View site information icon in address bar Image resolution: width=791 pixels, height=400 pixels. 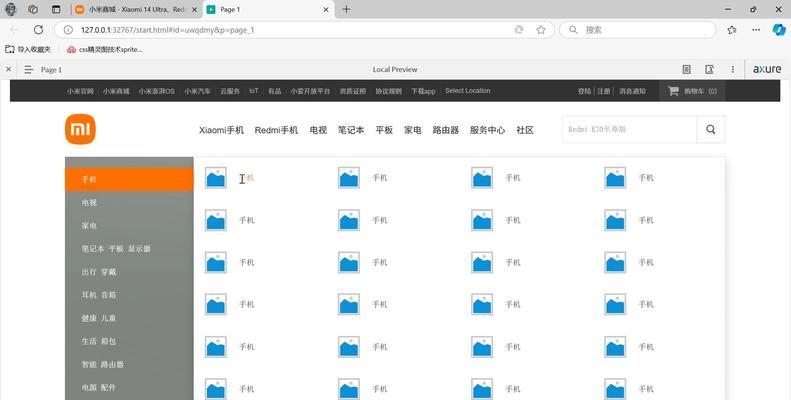pyautogui.click(x=68, y=30)
